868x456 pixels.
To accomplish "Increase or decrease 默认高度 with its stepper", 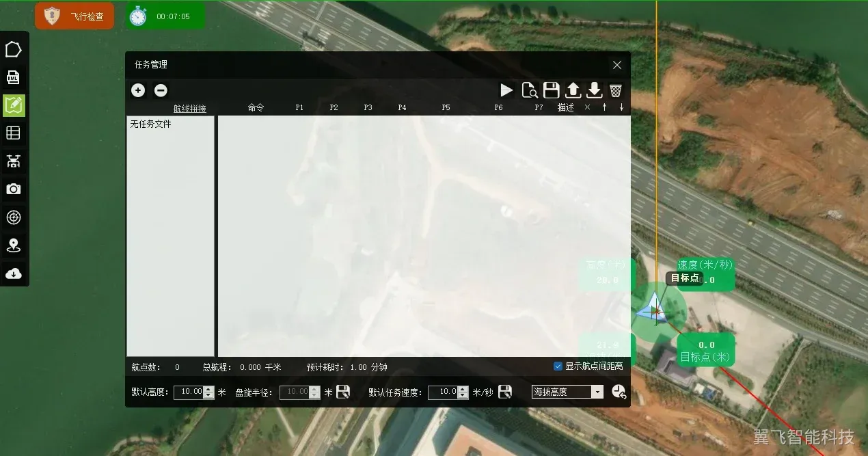I will coord(209,392).
